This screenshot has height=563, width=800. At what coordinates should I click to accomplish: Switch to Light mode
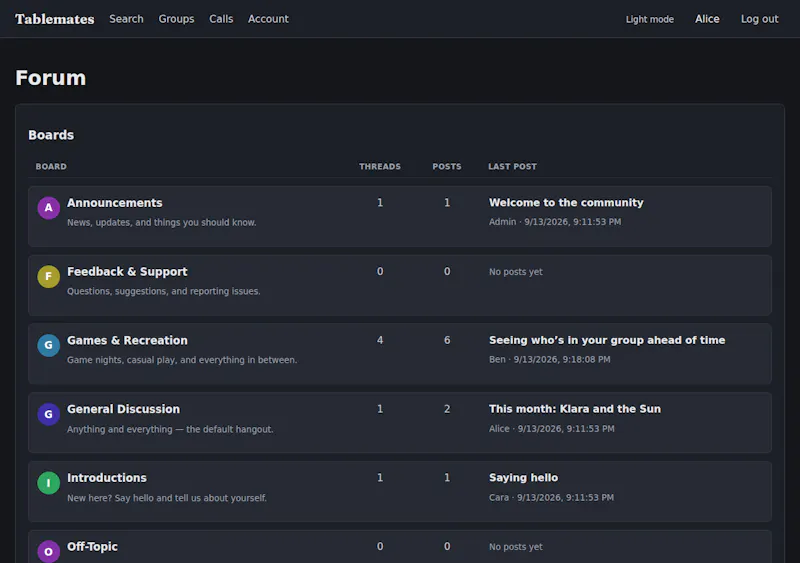tap(649, 19)
